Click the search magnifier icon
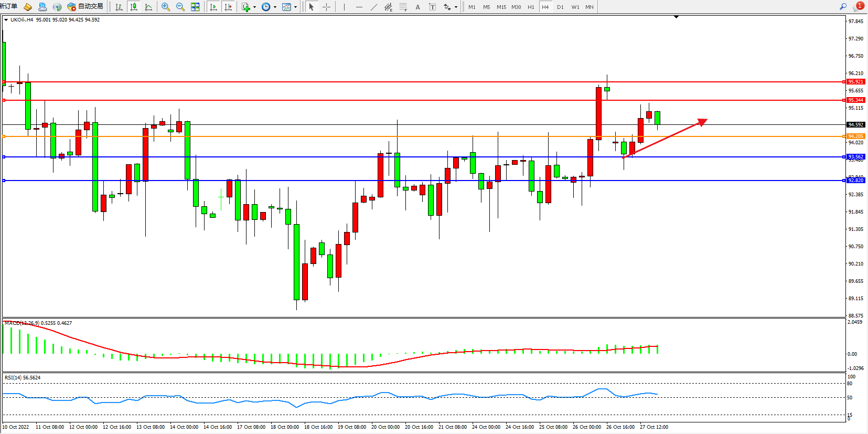This screenshot has height=434, width=868. 843,7
